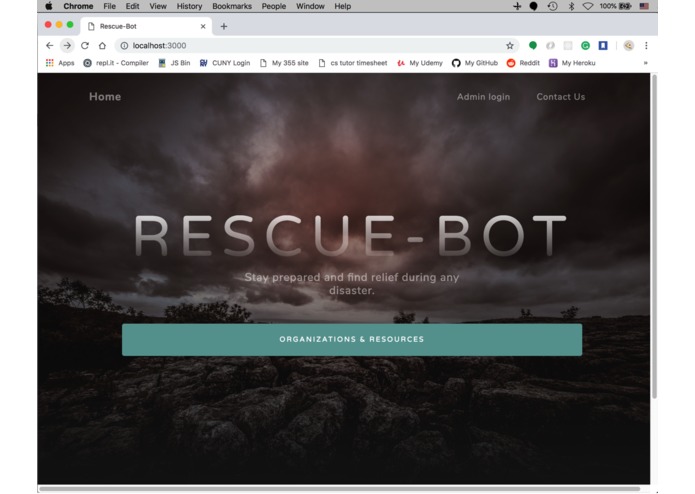Image resolution: width=695 pixels, height=494 pixels.
Task: Click the Admin login nav link
Action: coord(484,97)
